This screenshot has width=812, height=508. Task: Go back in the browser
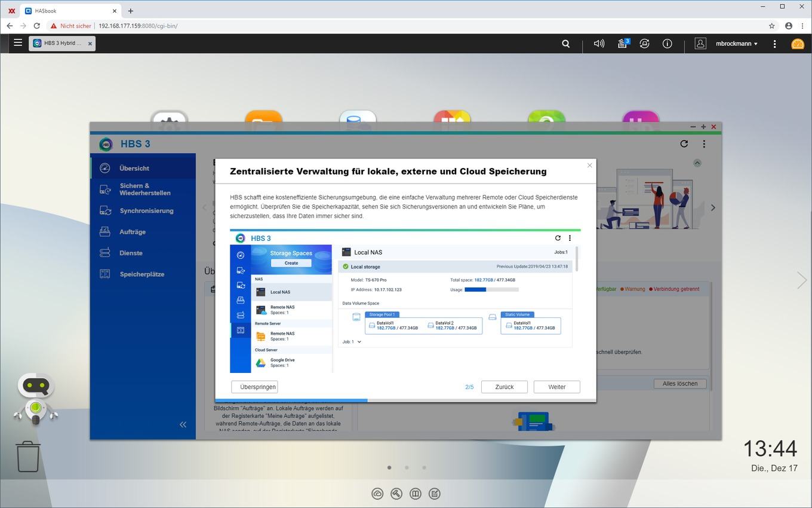coord(10,26)
